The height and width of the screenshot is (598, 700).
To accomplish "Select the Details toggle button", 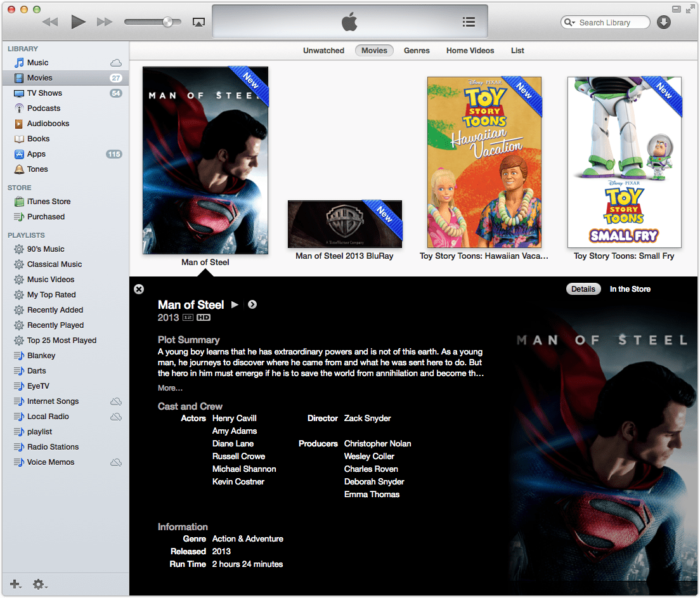I will click(x=583, y=289).
